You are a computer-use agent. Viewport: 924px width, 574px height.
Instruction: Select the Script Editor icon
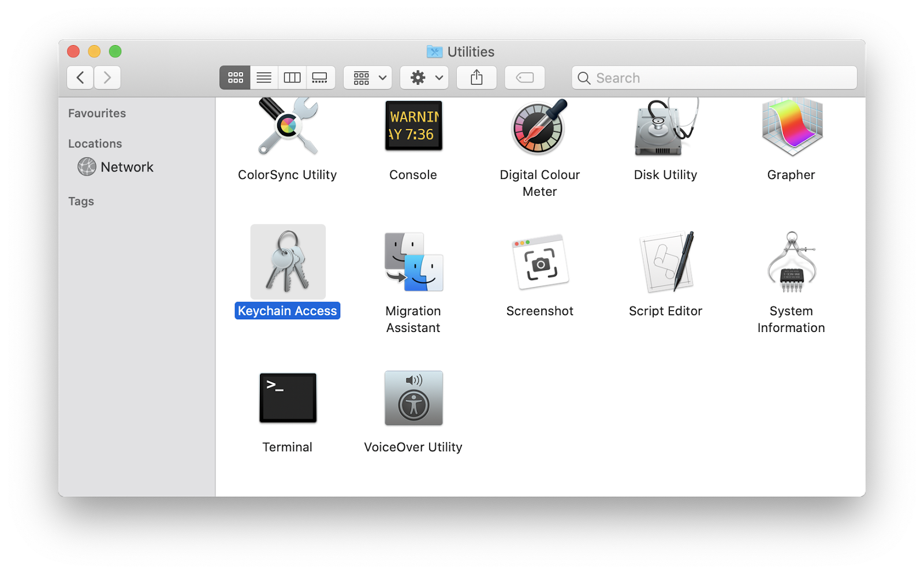pos(666,262)
